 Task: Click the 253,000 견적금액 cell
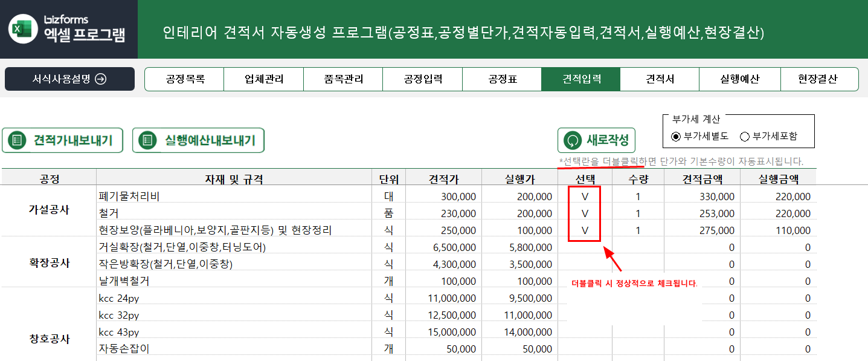pos(702,213)
